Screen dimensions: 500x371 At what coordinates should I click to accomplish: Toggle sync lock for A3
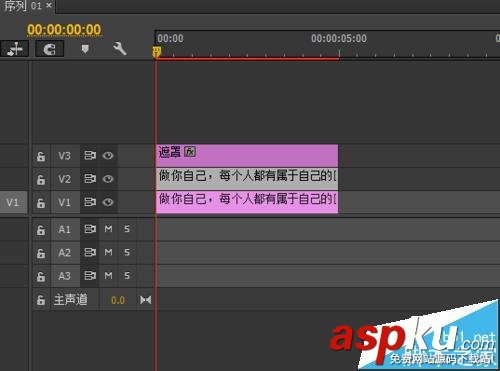coord(90,276)
